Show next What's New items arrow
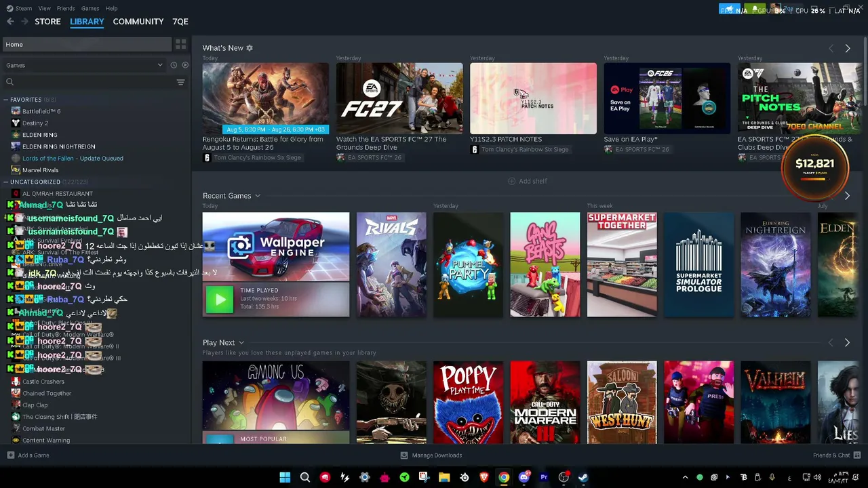Screen dimensions: 868x488 [847, 49]
